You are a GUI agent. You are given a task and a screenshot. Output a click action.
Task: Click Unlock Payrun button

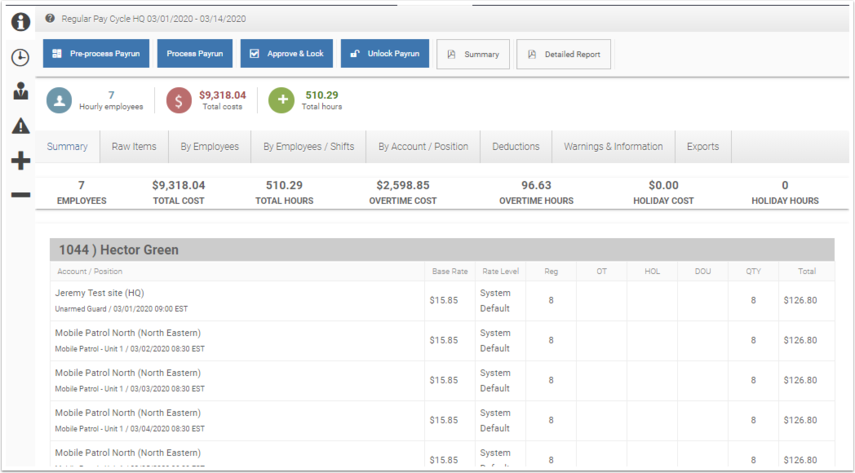point(385,53)
